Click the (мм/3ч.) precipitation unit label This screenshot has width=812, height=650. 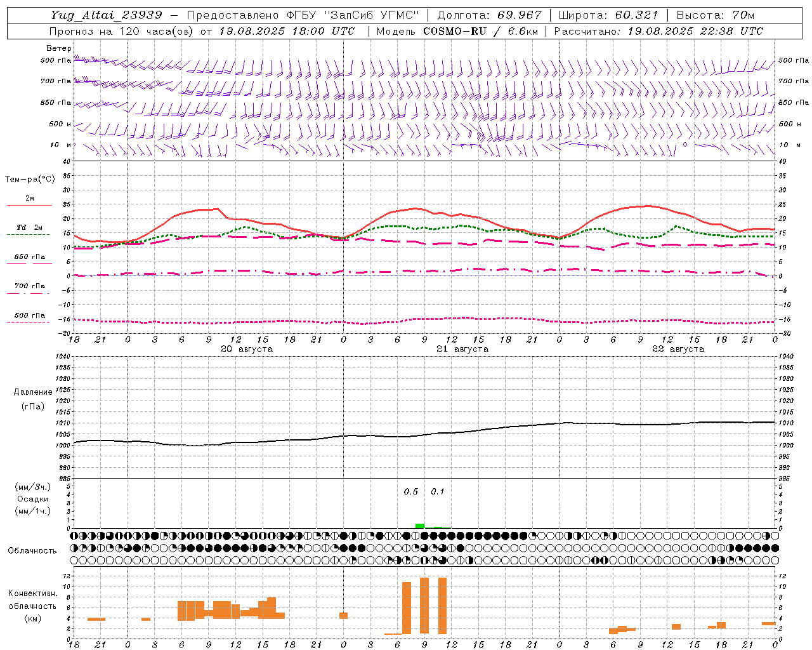(33, 487)
